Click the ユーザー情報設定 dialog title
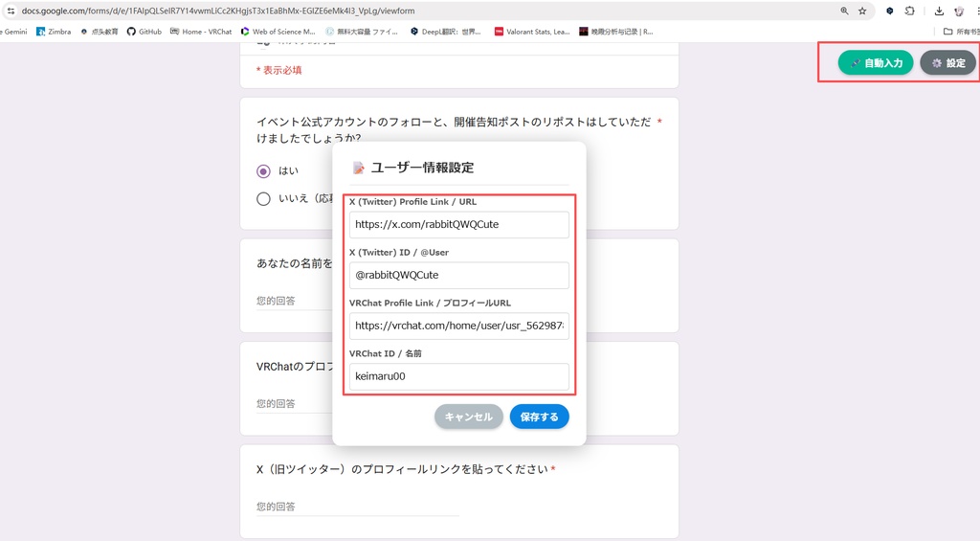The height and width of the screenshot is (541, 980). pos(422,168)
